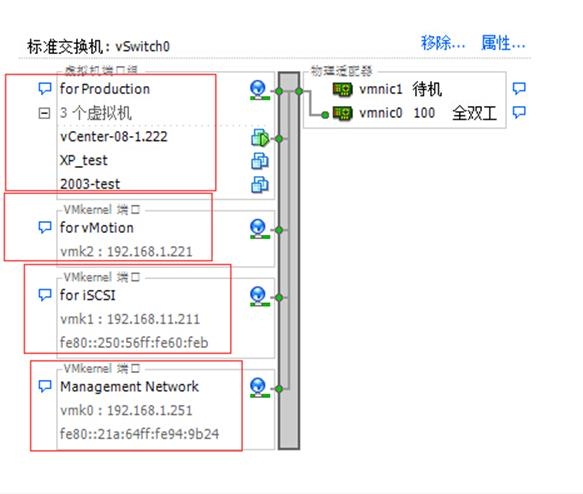Click the 3 个虚拟机 count text
The height and width of the screenshot is (494, 583).
(96, 113)
